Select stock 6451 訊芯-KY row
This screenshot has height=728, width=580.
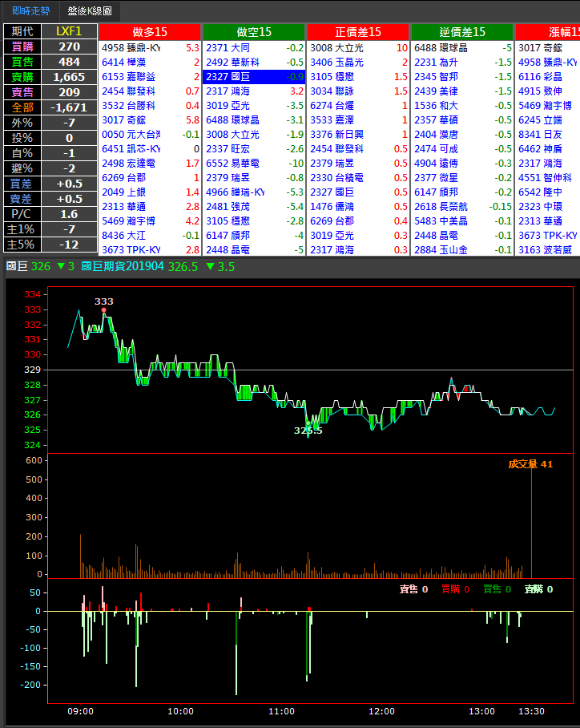tap(150, 148)
